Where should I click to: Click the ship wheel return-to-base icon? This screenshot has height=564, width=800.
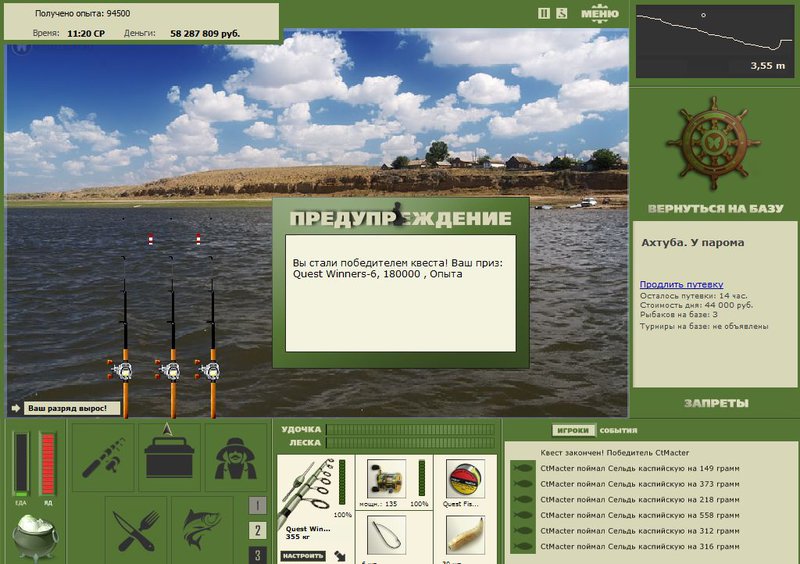pos(713,144)
